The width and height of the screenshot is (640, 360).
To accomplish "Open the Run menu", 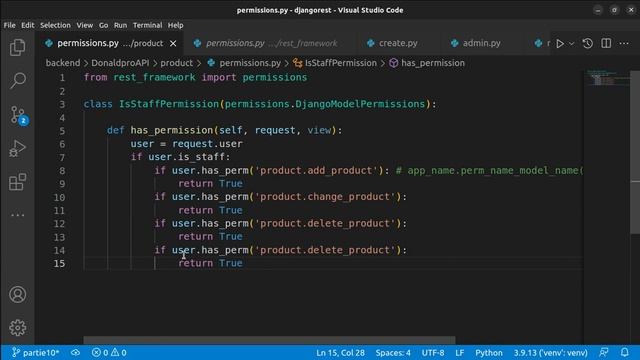I will [x=120, y=25].
